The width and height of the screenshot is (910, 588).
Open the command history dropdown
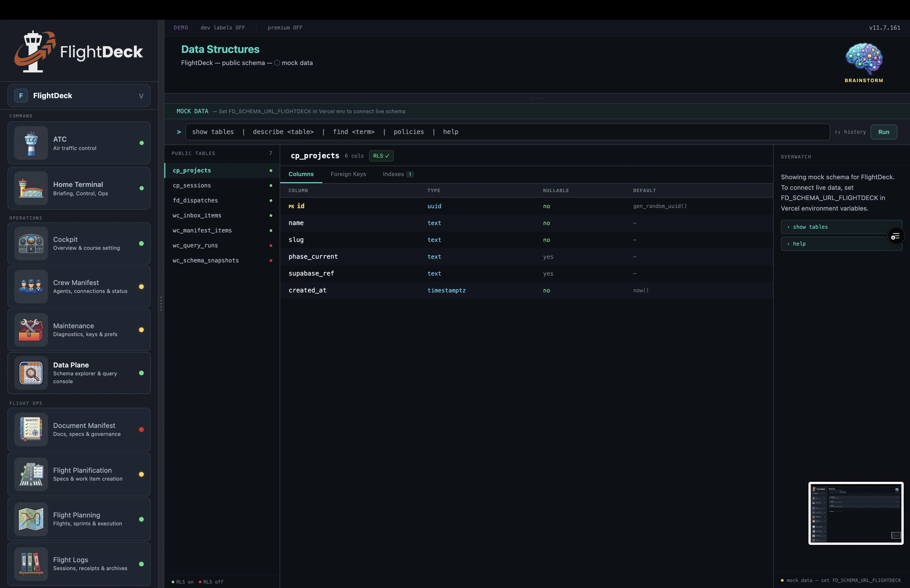(x=850, y=132)
